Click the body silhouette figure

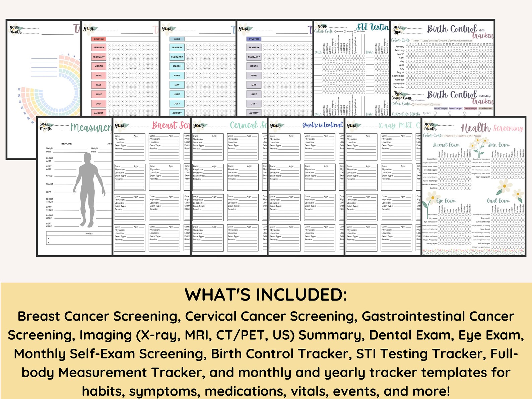pyautogui.click(x=89, y=190)
